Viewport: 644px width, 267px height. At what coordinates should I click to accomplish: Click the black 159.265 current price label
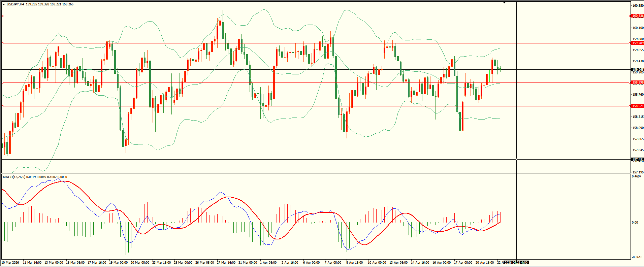[637, 70]
